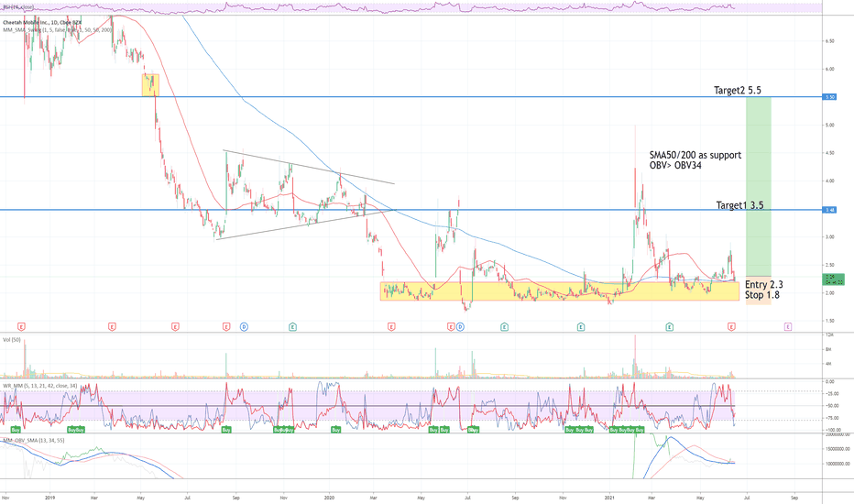Click the 2020 label on time axis
The height and width of the screenshot is (504, 854).
(329, 498)
